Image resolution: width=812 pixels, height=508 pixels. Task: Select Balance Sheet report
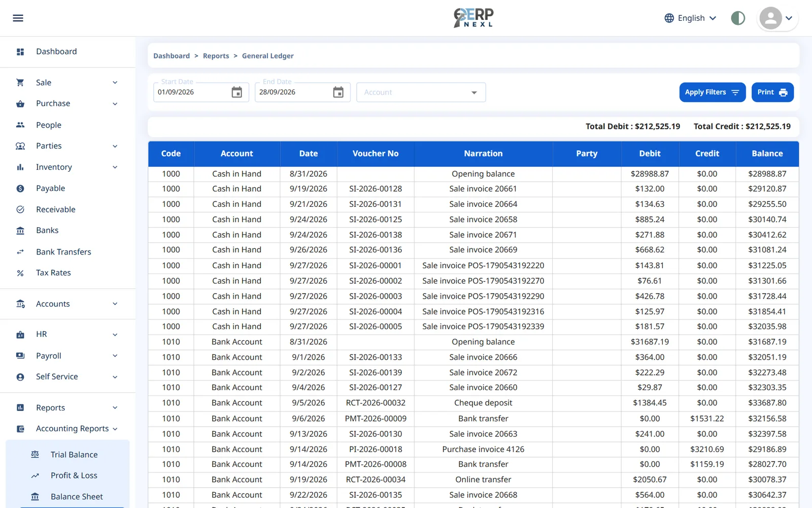(67, 497)
